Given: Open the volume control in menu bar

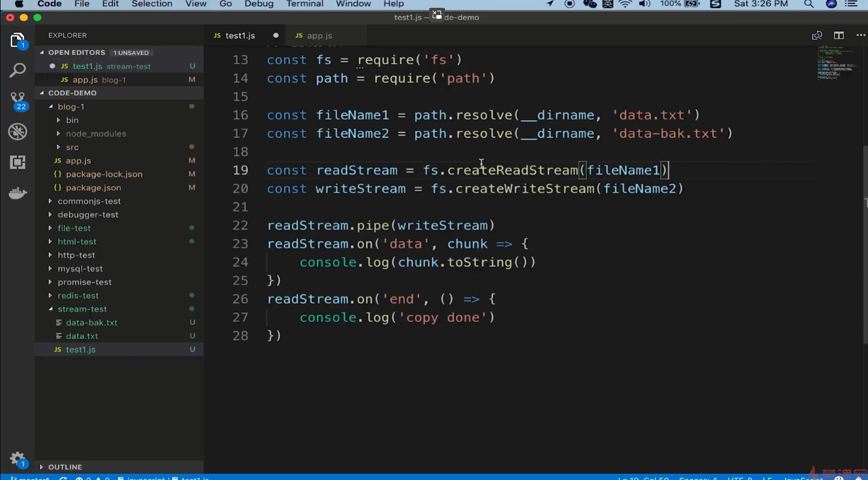Looking at the screenshot, I should click(x=645, y=4).
